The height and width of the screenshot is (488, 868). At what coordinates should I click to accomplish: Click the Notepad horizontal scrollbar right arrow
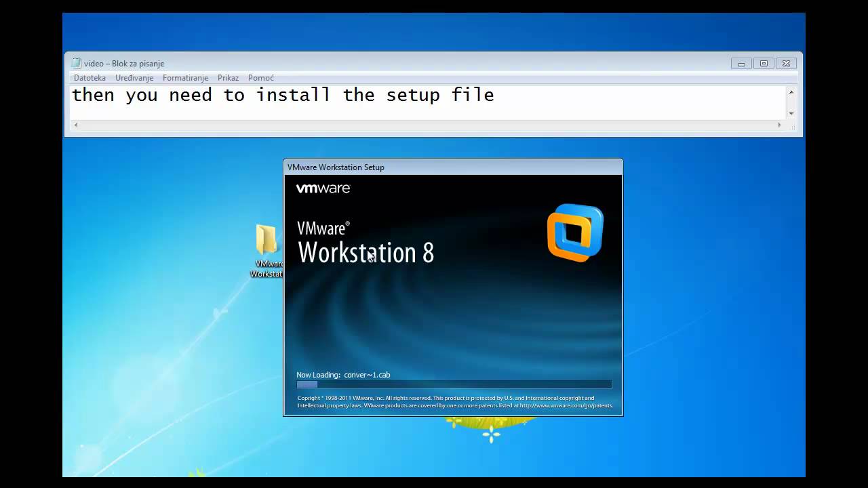click(x=779, y=125)
